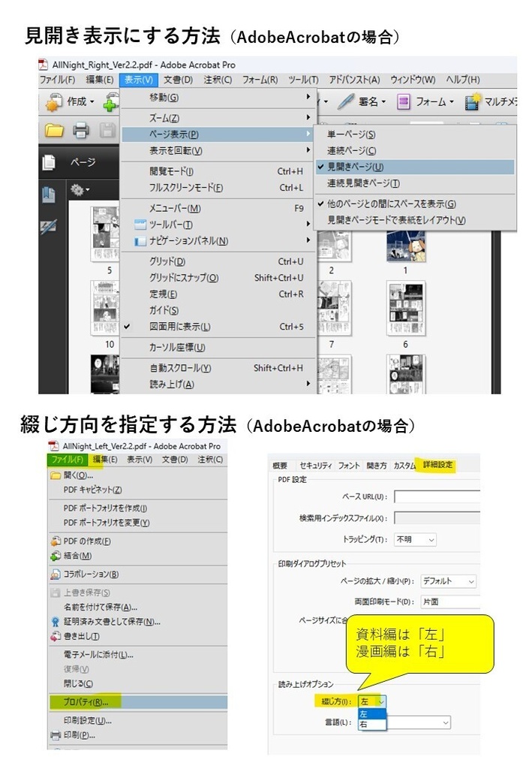Expand the Read Out Loud (読み上げ) submenu
Image resolution: width=532 pixels, height=769 pixels.
pos(218,384)
